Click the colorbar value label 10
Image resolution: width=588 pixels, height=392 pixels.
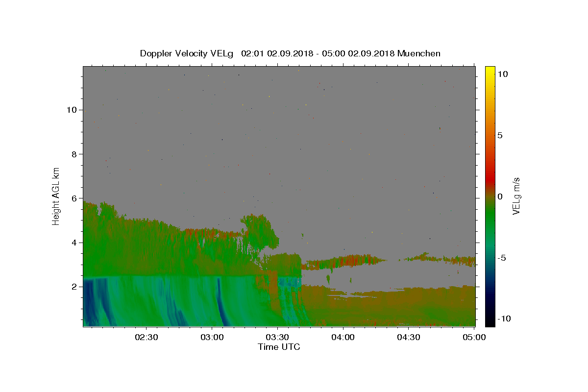502,74
